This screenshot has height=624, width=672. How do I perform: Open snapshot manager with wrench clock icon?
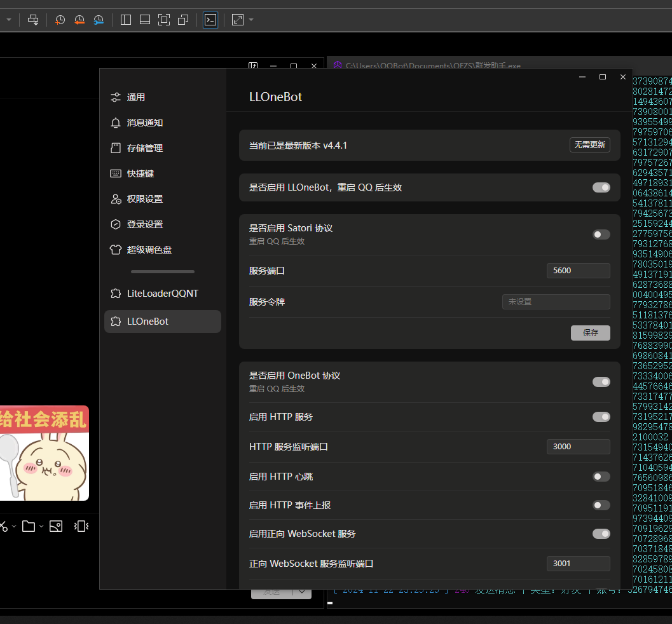click(x=99, y=20)
